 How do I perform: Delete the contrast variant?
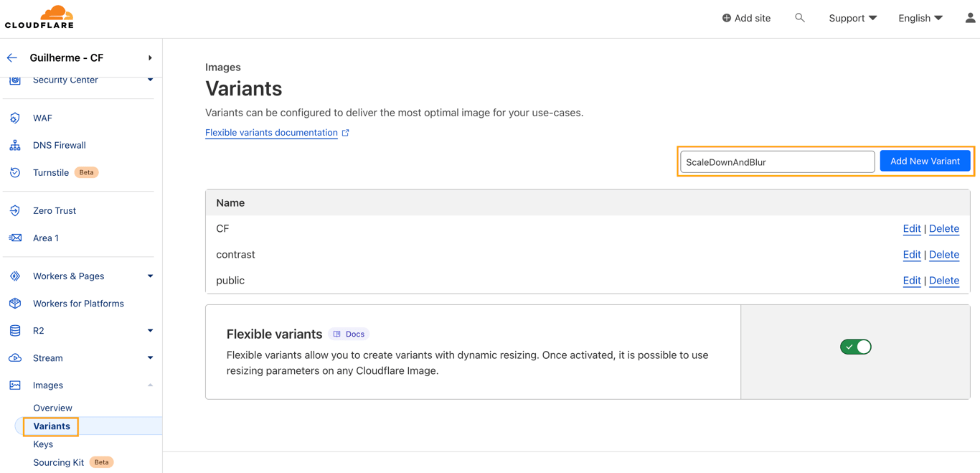943,255
